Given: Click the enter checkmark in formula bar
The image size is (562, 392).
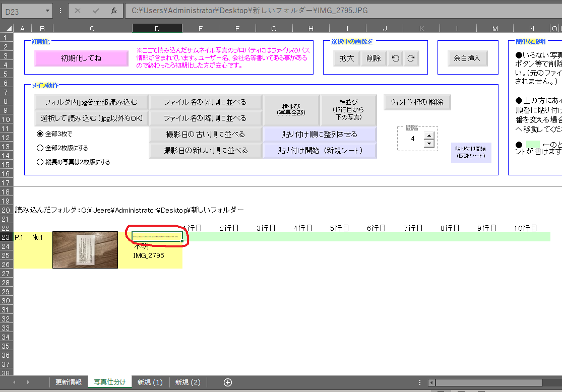Looking at the screenshot, I should pyautogui.click(x=96, y=11).
